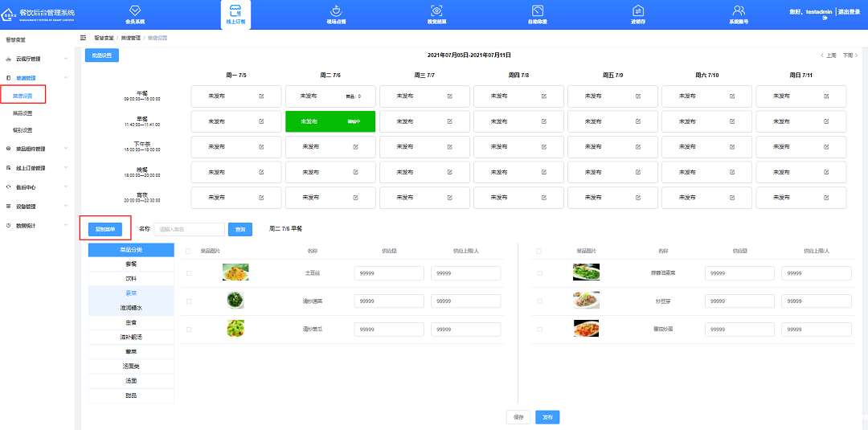Expand 数据统计 in the sidebar
This screenshot has width=868, height=430.
pos(36,226)
